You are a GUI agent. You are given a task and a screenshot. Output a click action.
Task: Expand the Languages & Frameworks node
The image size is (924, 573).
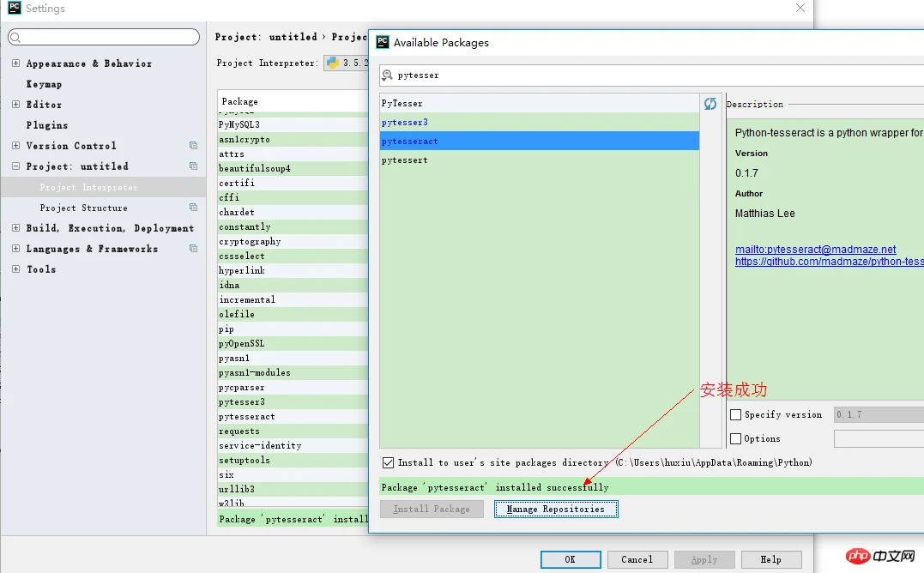click(x=16, y=249)
